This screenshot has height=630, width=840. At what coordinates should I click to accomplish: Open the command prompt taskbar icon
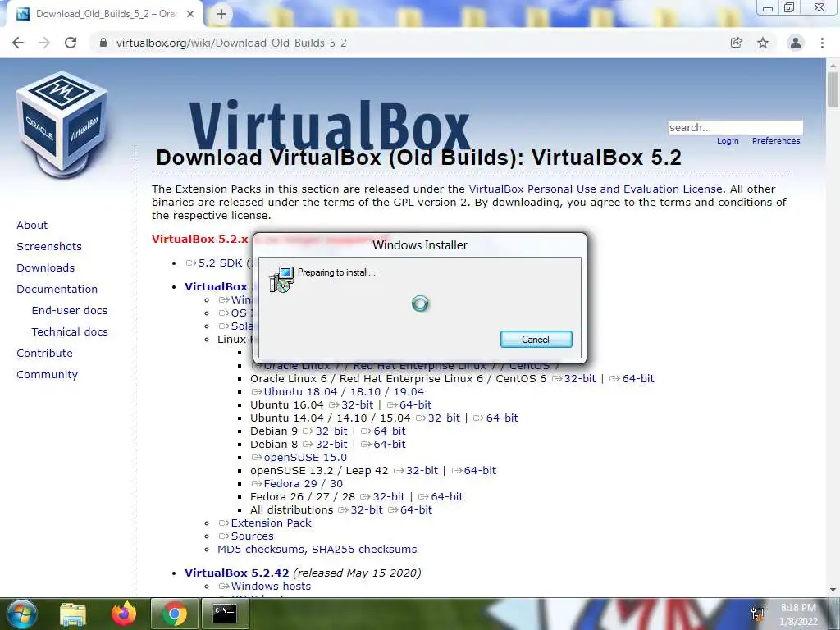click(x=225, y=614)
